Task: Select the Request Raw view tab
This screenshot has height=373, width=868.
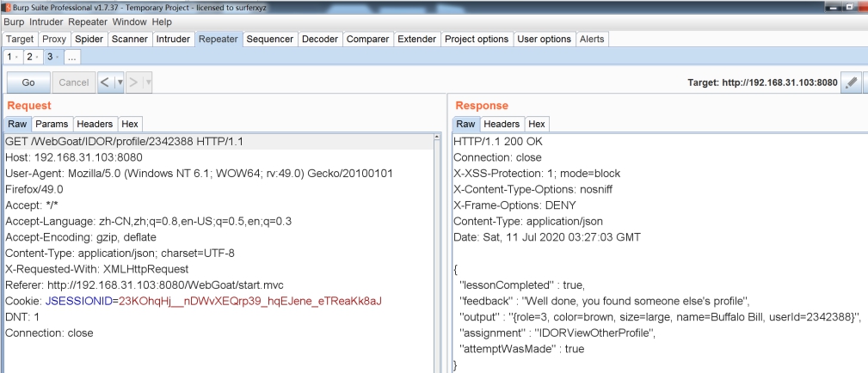Action: point(17,124)
